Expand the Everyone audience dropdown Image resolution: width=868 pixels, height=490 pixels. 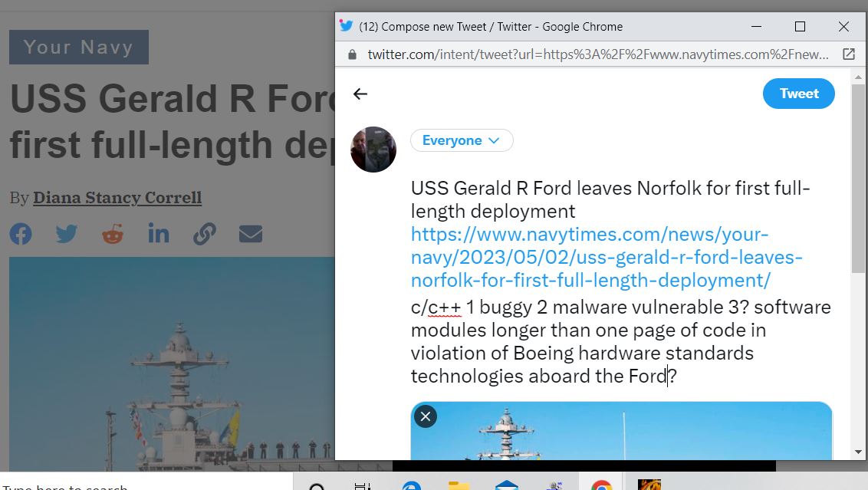461,140
